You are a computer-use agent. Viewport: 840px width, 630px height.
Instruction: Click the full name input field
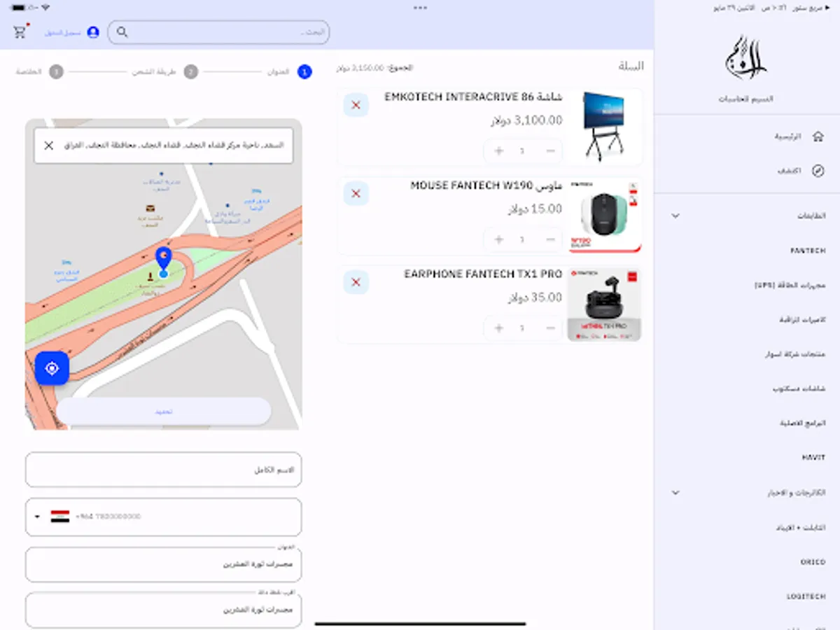[164, 470]
